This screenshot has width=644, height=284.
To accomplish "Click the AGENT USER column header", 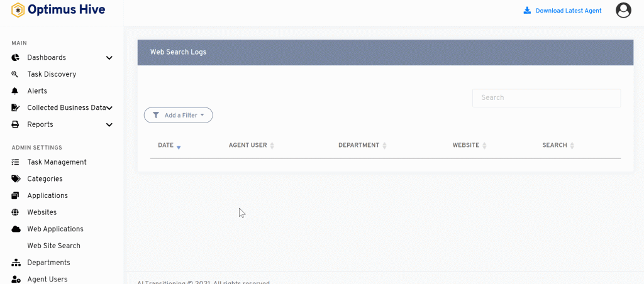I will [x=248, y=145].
